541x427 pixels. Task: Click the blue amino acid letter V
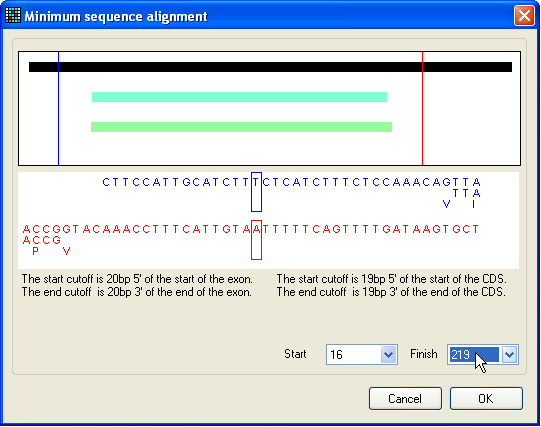446,204
